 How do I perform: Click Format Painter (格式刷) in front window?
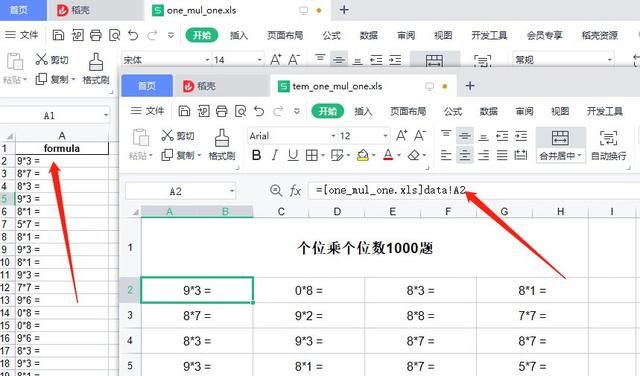click(x=222, y=145)
